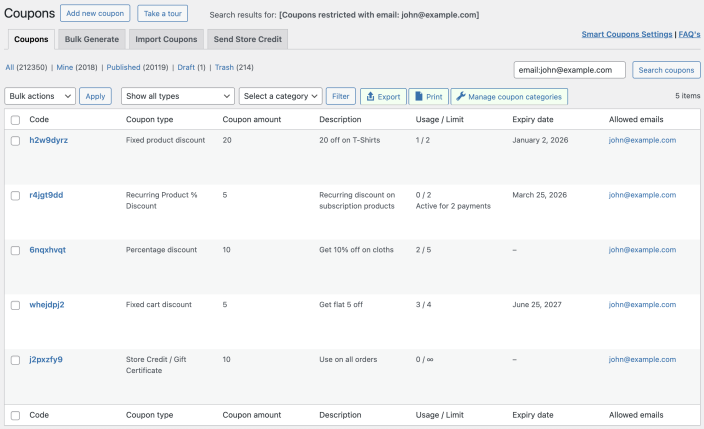Select the checkbox for coupon 6nqxhvqt
Viewport: 704px width, 429px height.
pyautogui.click(x=15, y=250)
